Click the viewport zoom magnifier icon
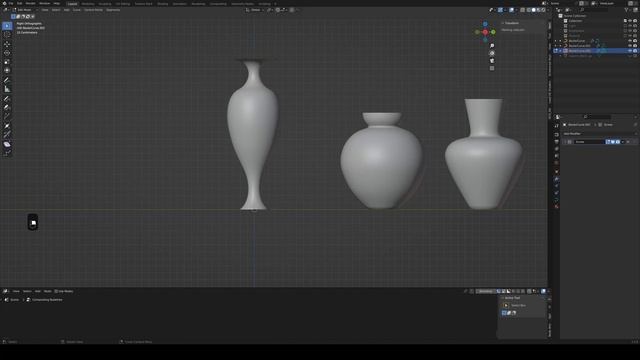The image size is (640, 360). (x=492, y=46)
